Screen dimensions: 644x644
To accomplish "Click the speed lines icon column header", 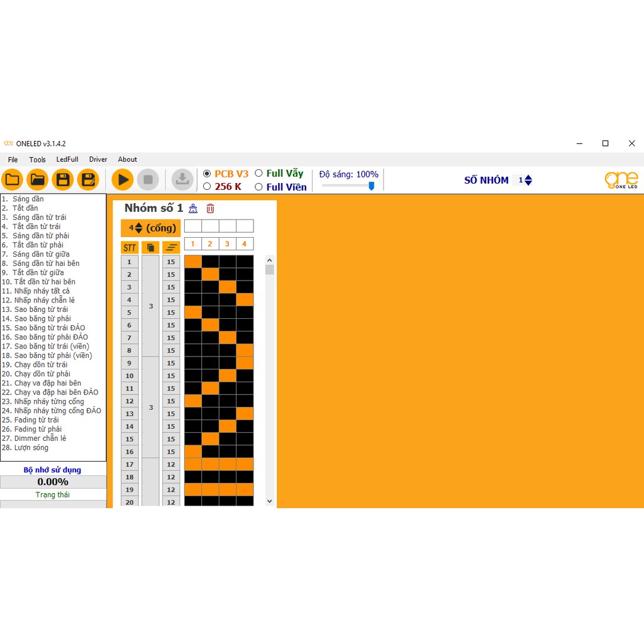I will click(171, 248).
